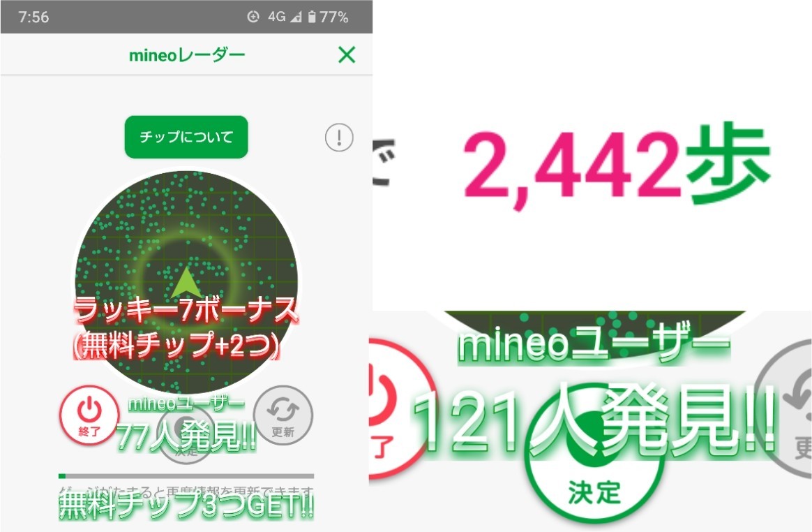Tap the exclamation info circle icon
The image size is (812, 532).
coord(339,138)
